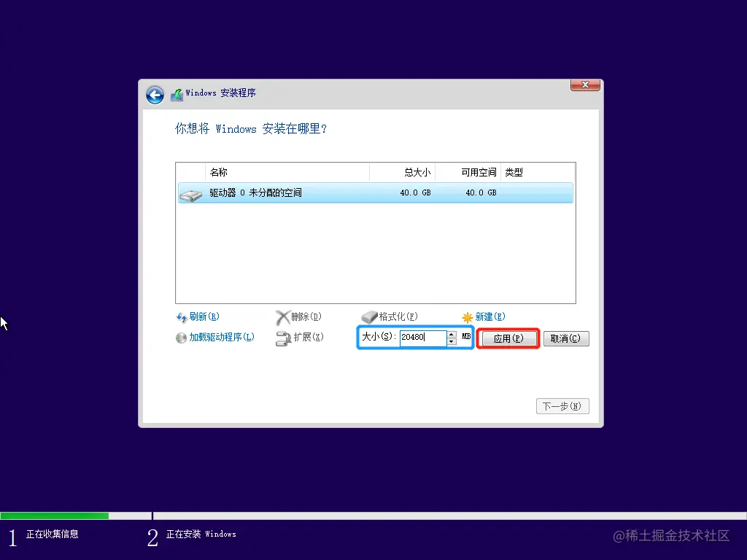747x560 pixels.
Task: Click the extend partition icon
Action: pos(283,338)
